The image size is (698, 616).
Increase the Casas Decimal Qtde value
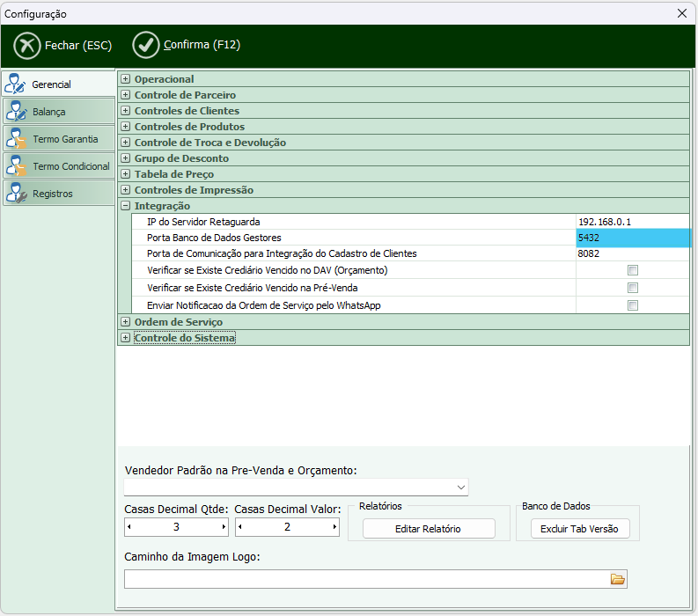click(x=224, y=527)
